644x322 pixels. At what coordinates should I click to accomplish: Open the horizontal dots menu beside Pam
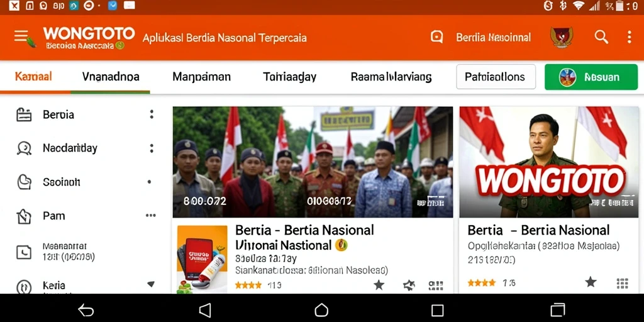click(x=151, y=216)
